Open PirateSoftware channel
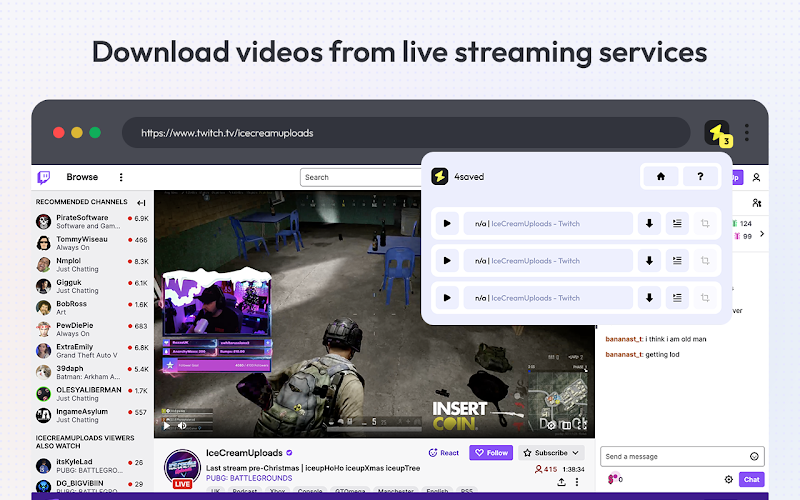The height and width of the screenshot is (500, 800). [92, 221]
